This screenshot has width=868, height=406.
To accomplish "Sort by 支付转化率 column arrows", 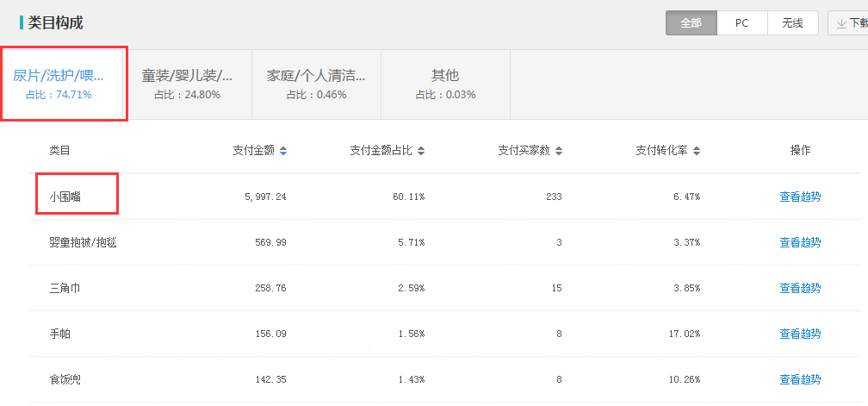I will point(697,151).
